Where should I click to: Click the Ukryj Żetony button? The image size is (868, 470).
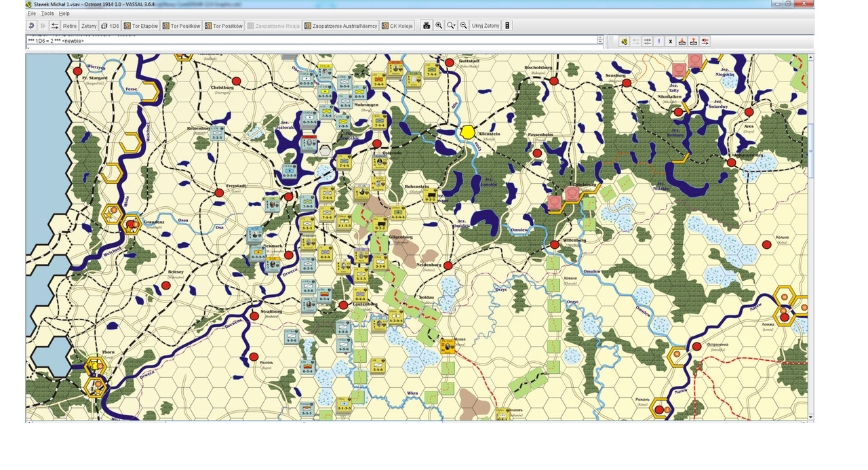pyautogui.click(x=486, y=26)
